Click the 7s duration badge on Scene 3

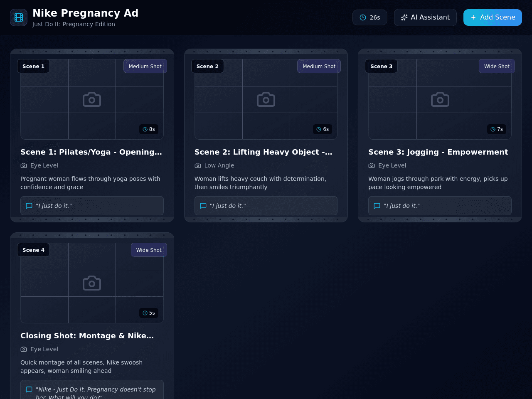[497, 129]
